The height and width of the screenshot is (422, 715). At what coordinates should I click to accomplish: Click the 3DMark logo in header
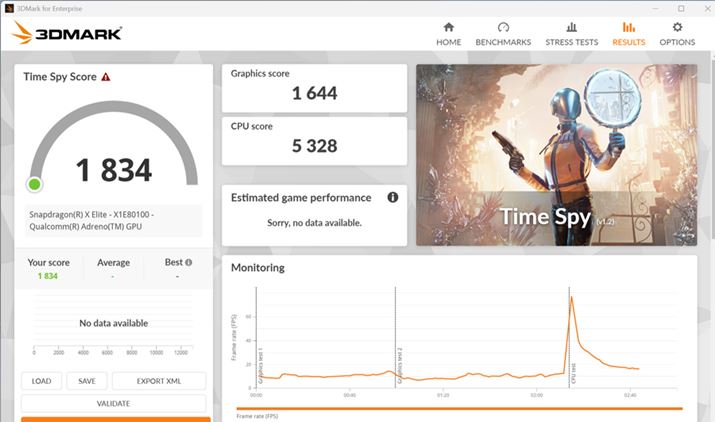[x=67, y=33]
